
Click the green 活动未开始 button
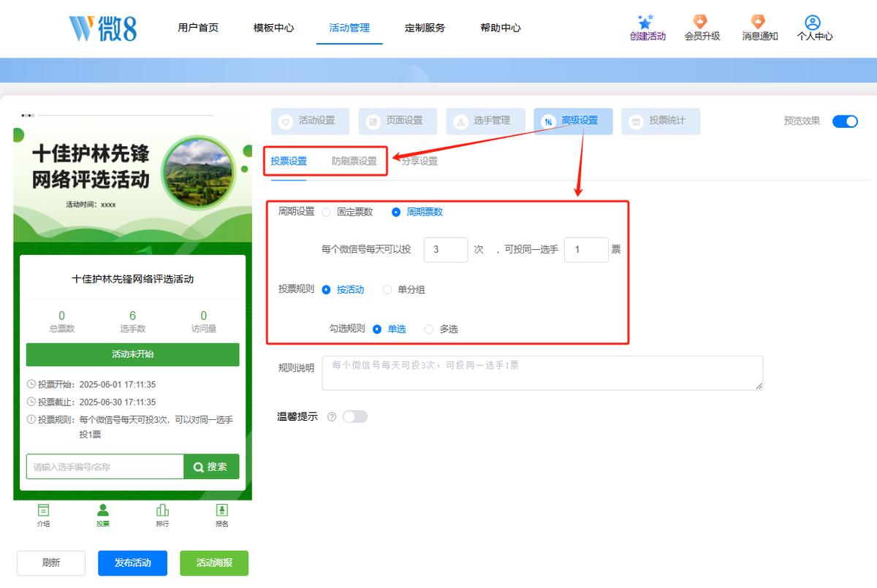132,354
